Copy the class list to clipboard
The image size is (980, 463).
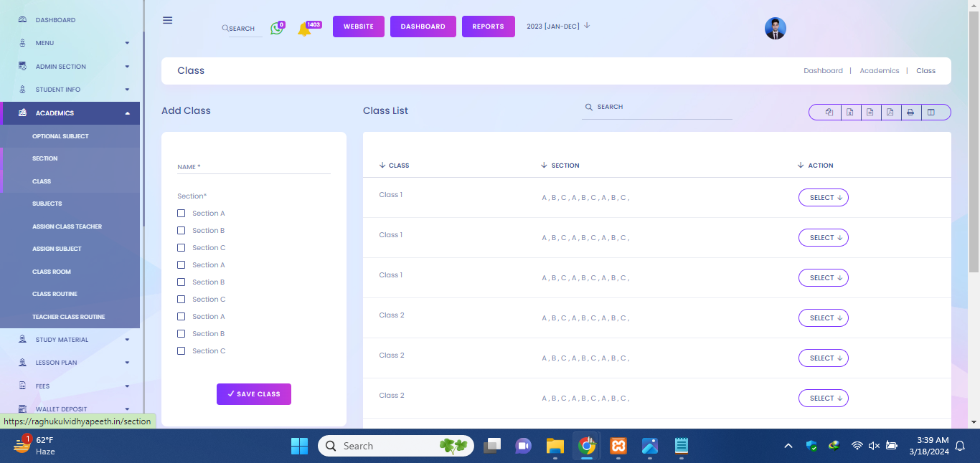click(829, 113)
